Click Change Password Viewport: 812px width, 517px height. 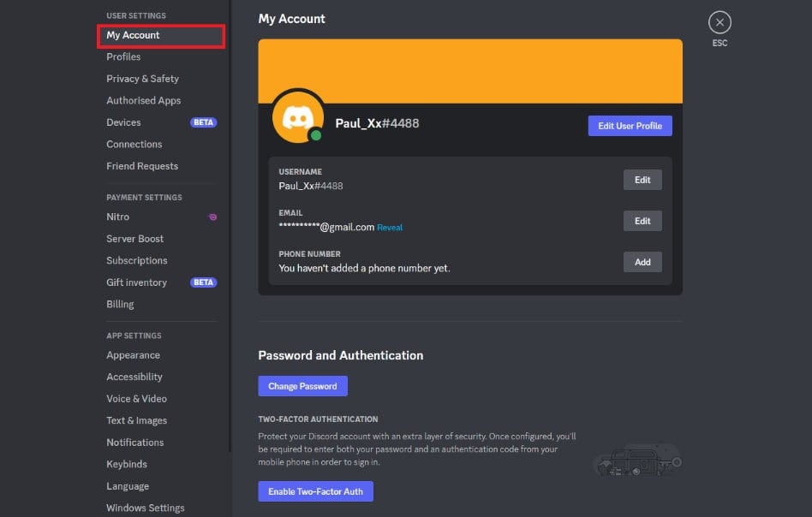pos(302,385)
